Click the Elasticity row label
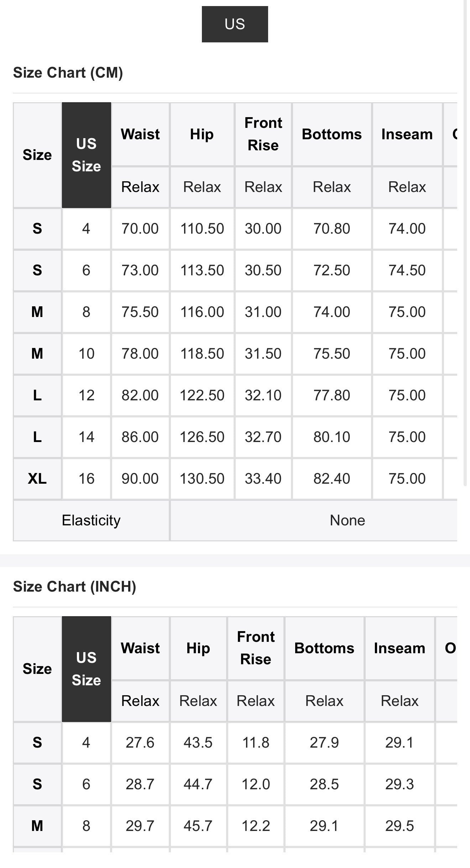 [91, 520]
